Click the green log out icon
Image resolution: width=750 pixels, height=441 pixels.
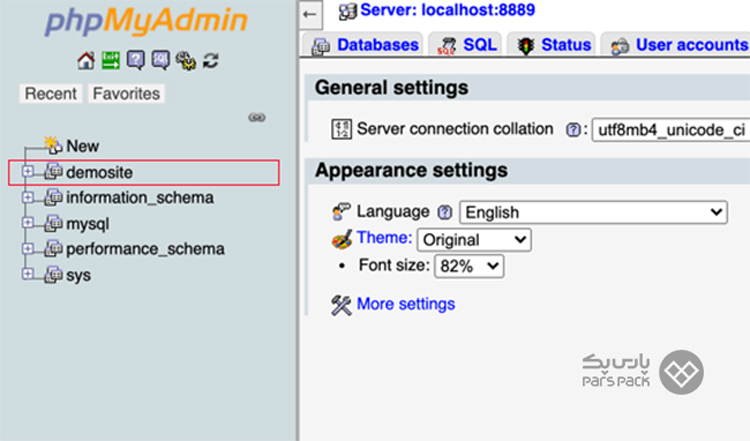110,60
